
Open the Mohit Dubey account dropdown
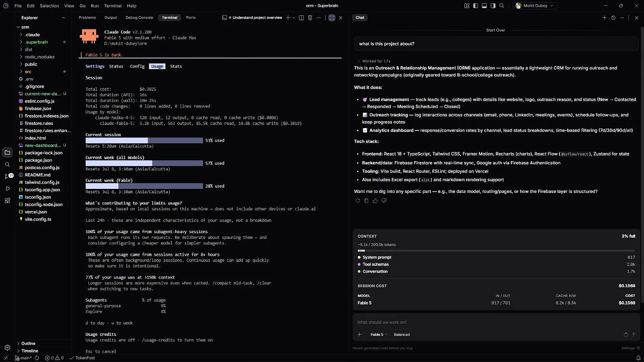[x=536, y=6]
